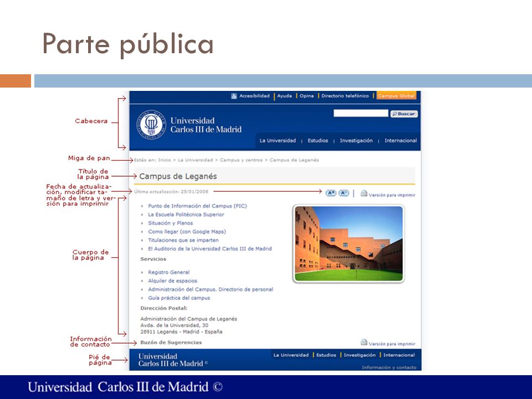Image resolution: width=532 pixels, height=399 pixels.
Task: Open Estudios menu in header
Action: 318,140
